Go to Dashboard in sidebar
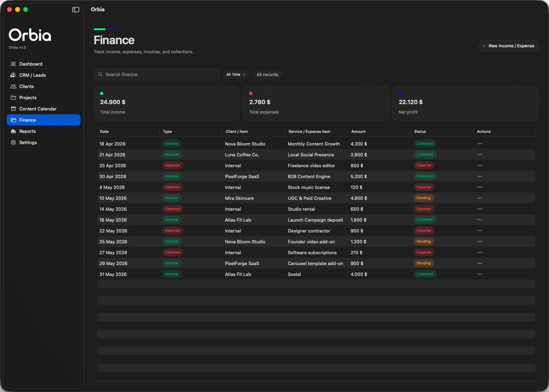This screenshot has width=549, height=392. coord(44,64)
